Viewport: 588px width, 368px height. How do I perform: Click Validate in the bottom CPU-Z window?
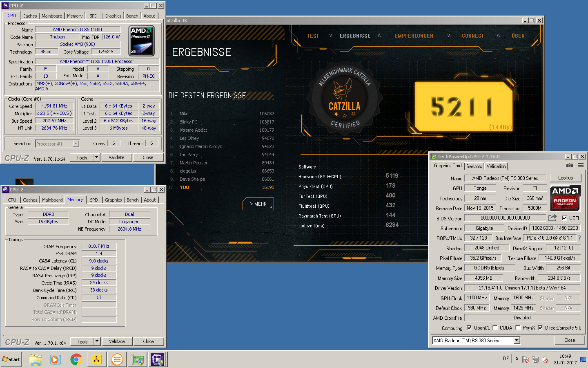point(117,341)
